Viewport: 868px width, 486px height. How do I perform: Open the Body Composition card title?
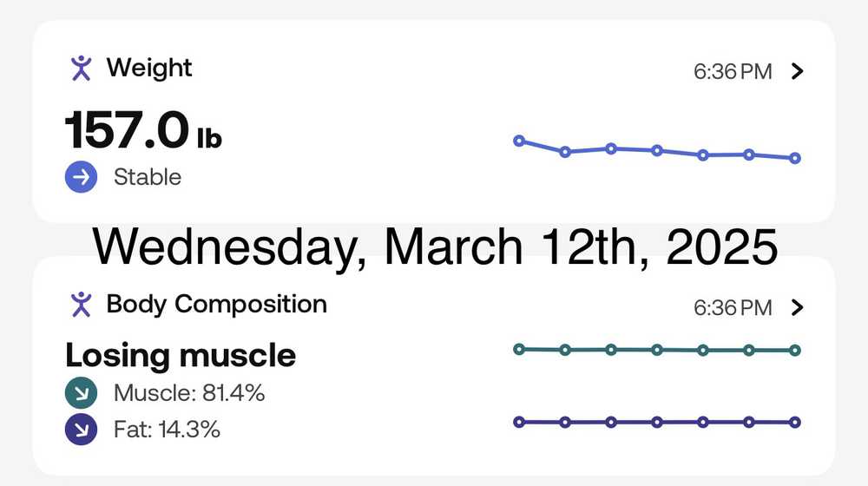(x=216, y=304)
